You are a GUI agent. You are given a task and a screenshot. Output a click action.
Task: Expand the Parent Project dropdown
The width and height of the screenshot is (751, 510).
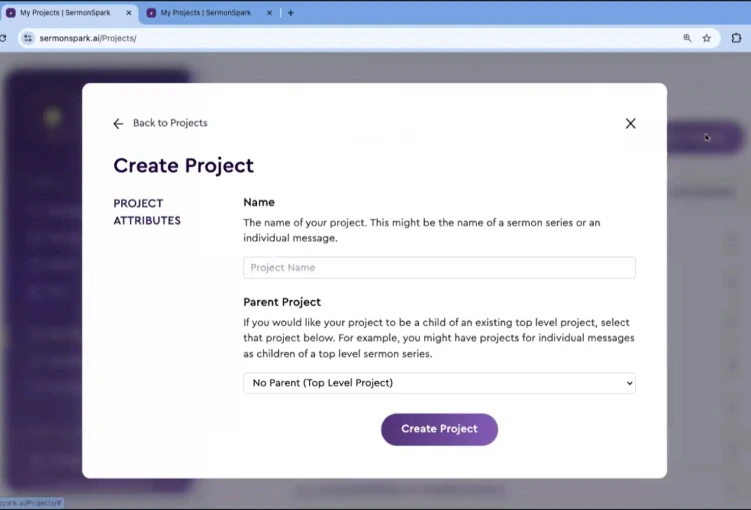(x=439, y=383)
